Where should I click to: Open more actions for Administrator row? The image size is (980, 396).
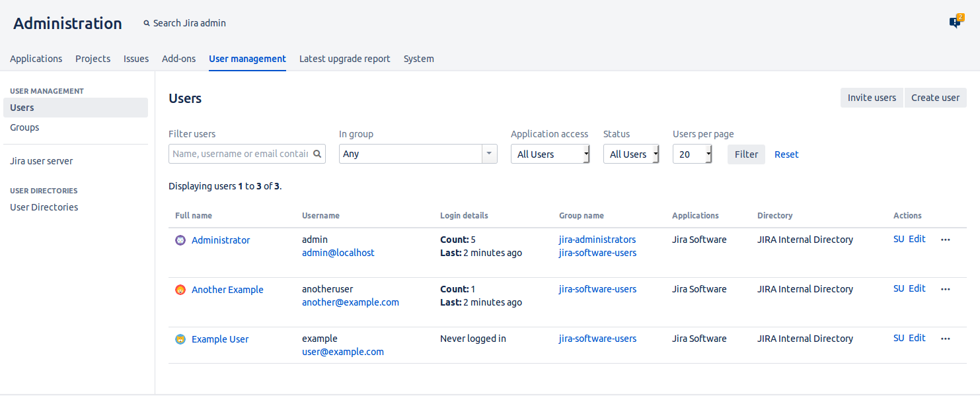[x=945, y=240]
